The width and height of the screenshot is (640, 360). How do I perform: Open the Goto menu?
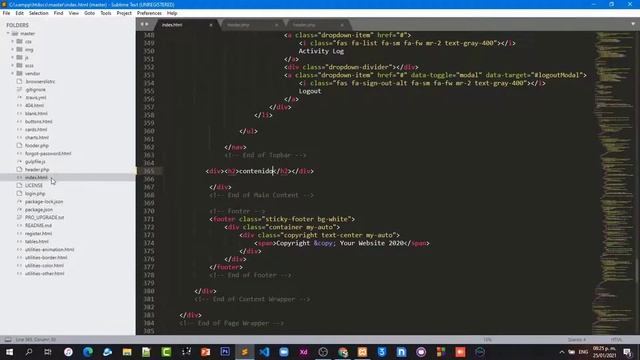[89, 13]
